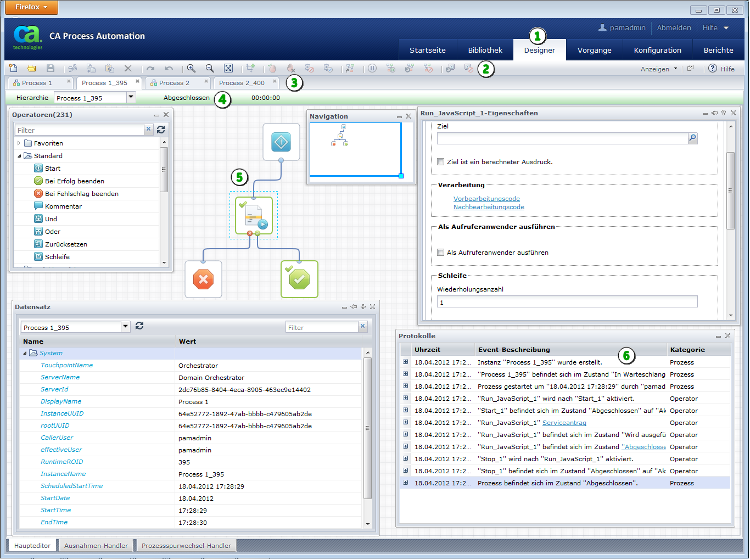Check the 'Als Aufruferanwender ausführen' box
Viewport: 750px width, 560px height.
pos(440,253)
